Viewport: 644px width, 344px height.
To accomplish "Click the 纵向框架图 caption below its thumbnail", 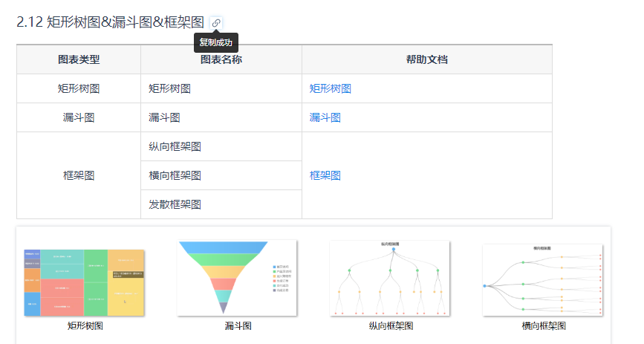I will [391, 325].
